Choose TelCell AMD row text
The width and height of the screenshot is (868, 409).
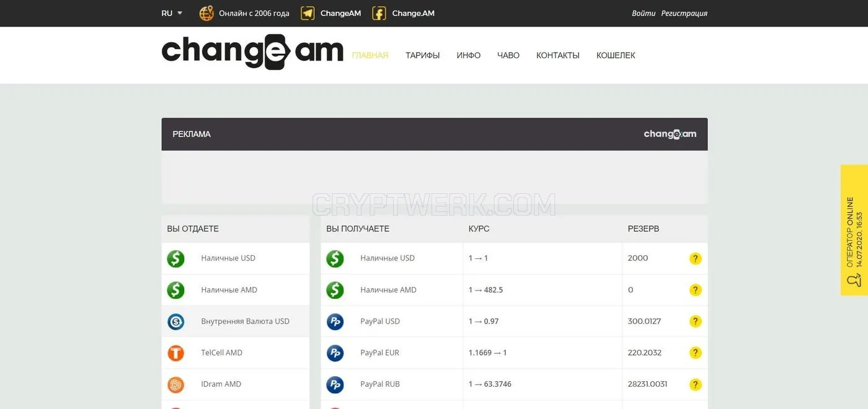221,353
